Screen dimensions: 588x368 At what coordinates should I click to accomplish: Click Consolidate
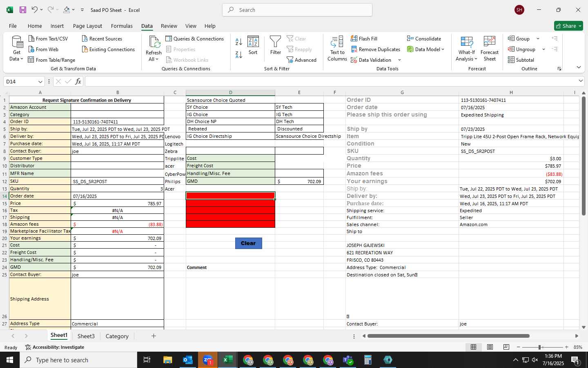424,38
